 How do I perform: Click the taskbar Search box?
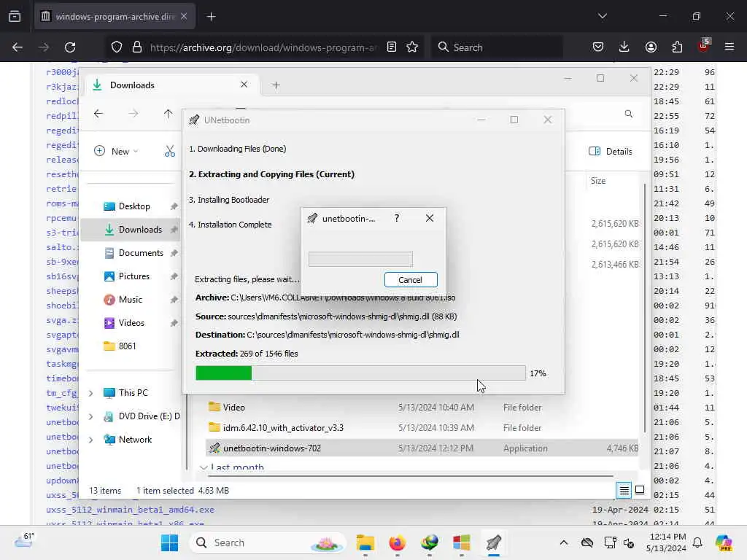268,542
